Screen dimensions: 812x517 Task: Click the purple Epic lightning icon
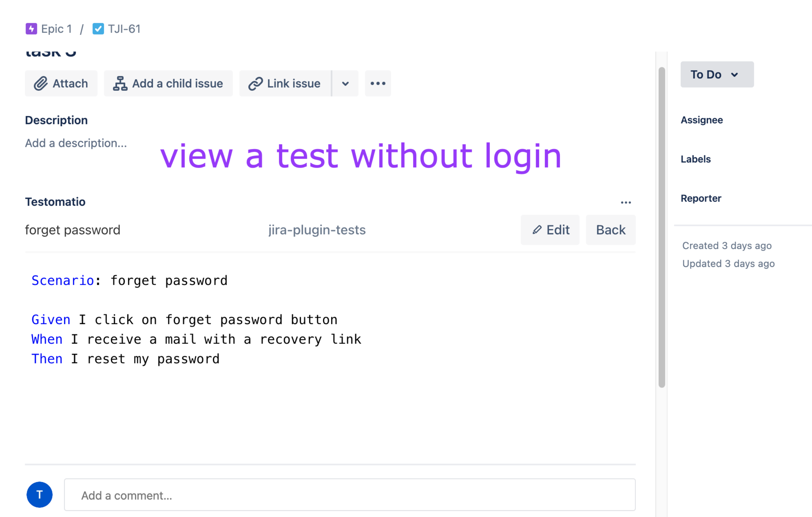31,29
